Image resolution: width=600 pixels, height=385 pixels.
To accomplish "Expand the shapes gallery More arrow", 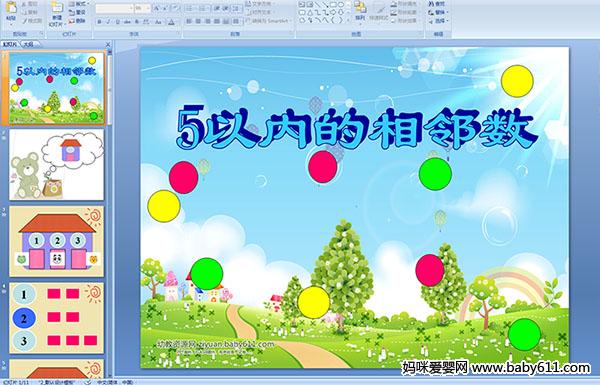I will [x=348, y=20].
